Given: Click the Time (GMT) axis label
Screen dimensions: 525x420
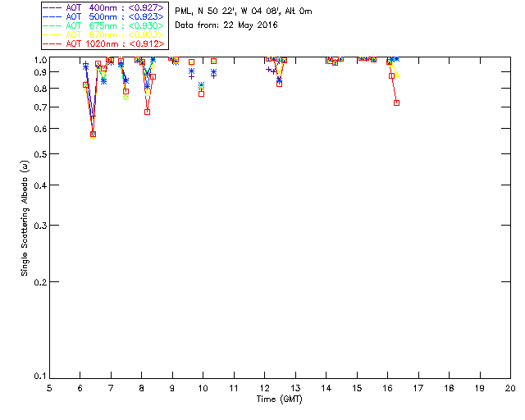Looking at the screenshot, I should pos(280,399).
